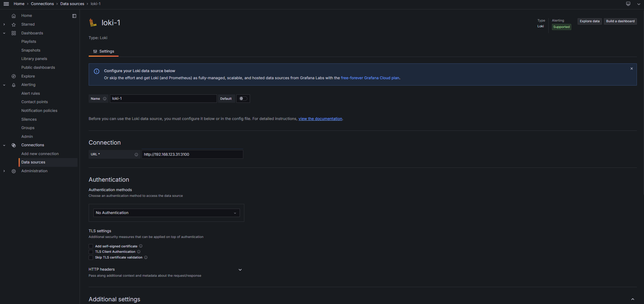The image size is (644, 304).
Task: Open the view the documentation link
Action: [x=320, y=119]
